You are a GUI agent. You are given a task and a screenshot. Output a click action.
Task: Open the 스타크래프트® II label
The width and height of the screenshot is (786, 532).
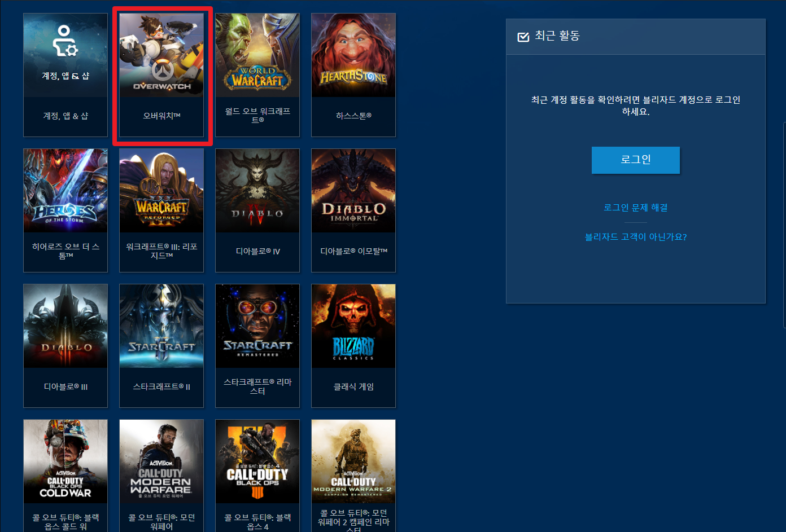[161, 386]
